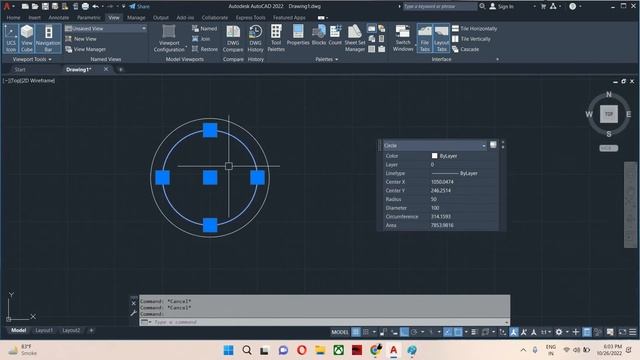This screenshot has width=640, height=360.
Task: Click the MODEL status bar button
Action: (x=340, y=332)
